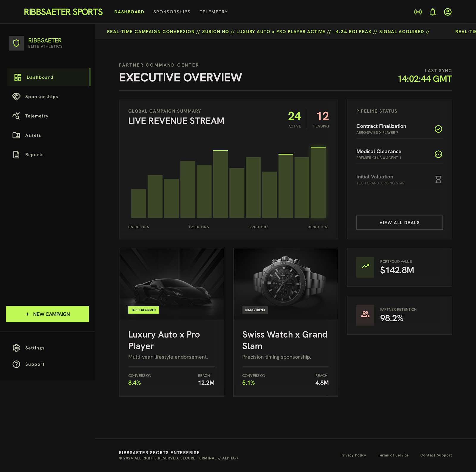Open the Contact Support footer link
This screenshot has height=472, width=476.
(x=436, y=455)
